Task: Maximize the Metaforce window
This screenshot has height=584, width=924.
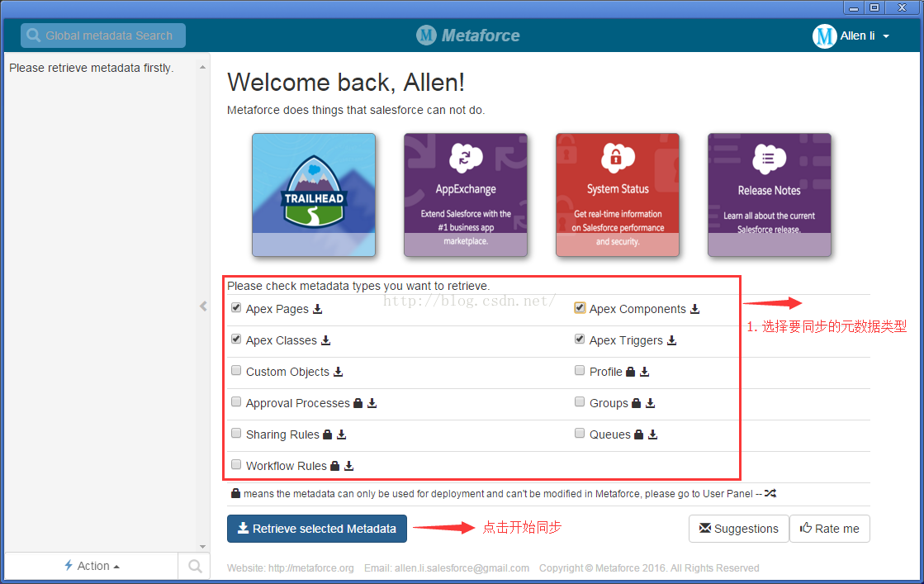Action: [x=875, y=7]
